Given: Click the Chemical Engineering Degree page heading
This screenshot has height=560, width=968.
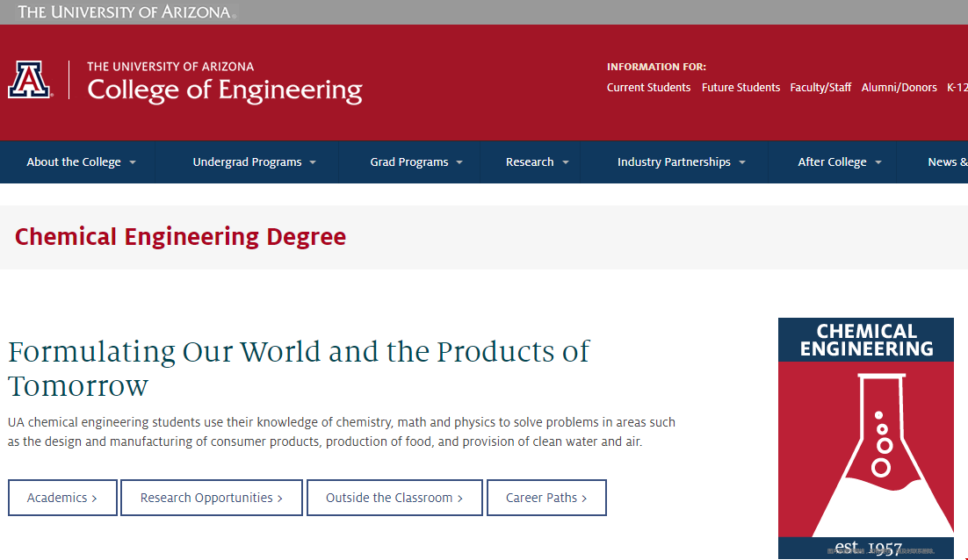Looking at the screenshot, I should tap(180, 237).
